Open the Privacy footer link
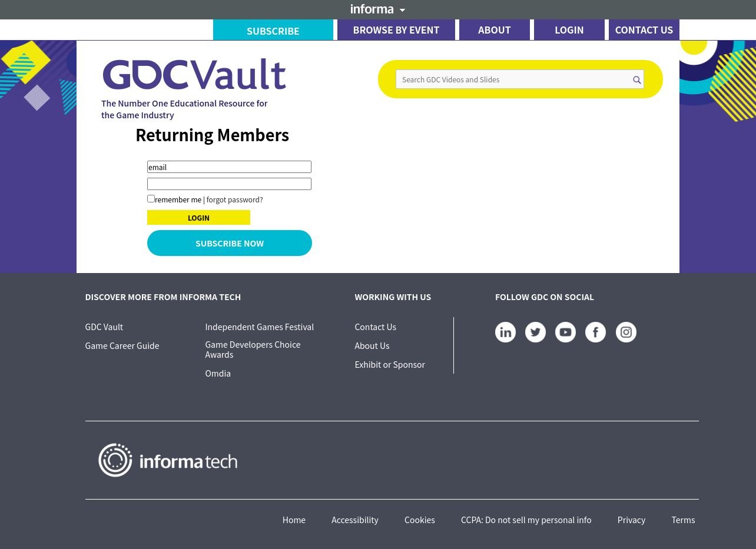Screen dimensions: 756x549 click(631, 520)
